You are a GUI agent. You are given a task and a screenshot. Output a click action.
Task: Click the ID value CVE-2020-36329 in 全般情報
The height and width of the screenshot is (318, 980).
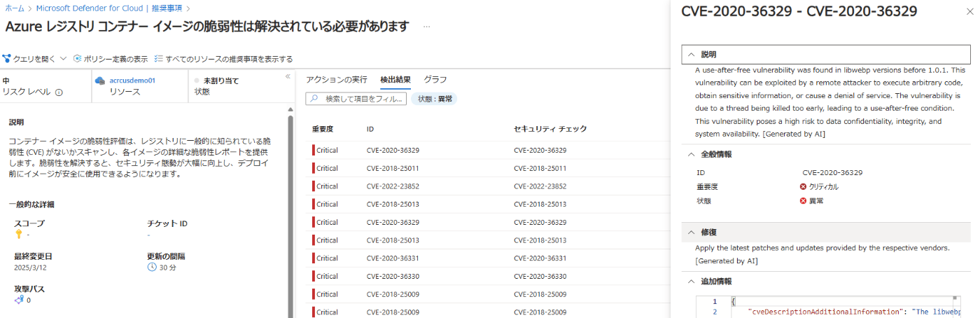(832, 172)
